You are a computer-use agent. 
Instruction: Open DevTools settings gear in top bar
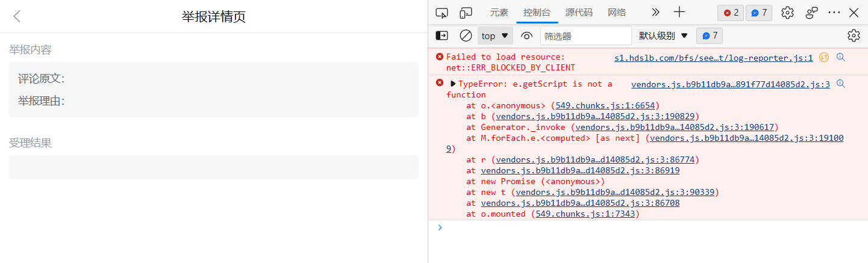point(787,13)
